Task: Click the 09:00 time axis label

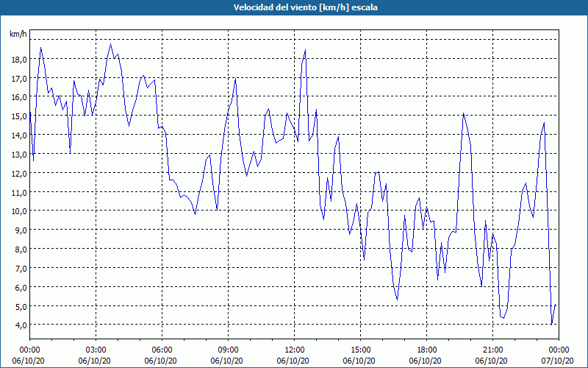Action: pyautogui.click(x=229, y=350)
